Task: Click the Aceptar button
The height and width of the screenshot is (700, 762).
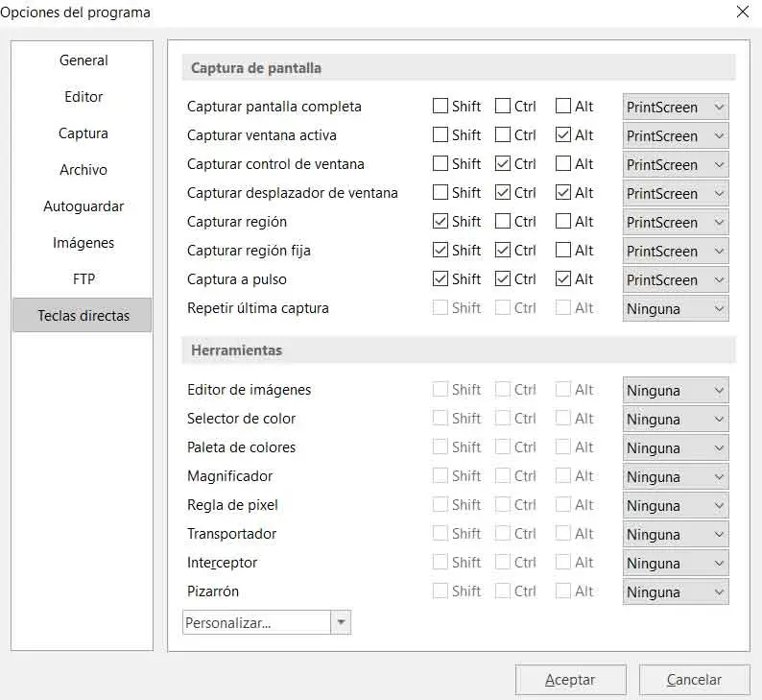Action: click(x=570, y=680)
